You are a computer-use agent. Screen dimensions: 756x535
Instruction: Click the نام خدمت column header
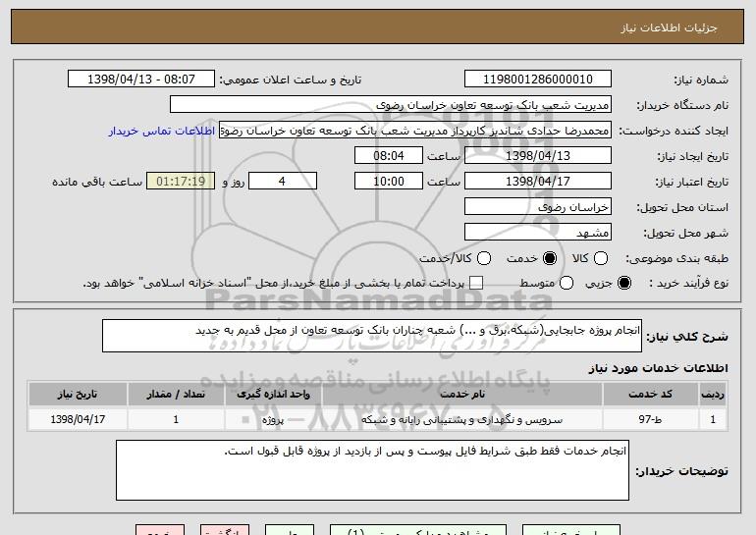462,395
